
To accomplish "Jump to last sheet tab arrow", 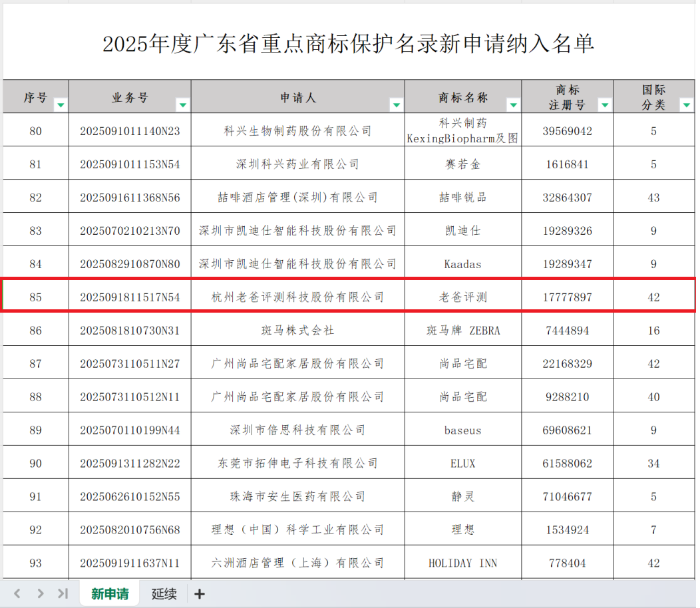I will (63, 594).
